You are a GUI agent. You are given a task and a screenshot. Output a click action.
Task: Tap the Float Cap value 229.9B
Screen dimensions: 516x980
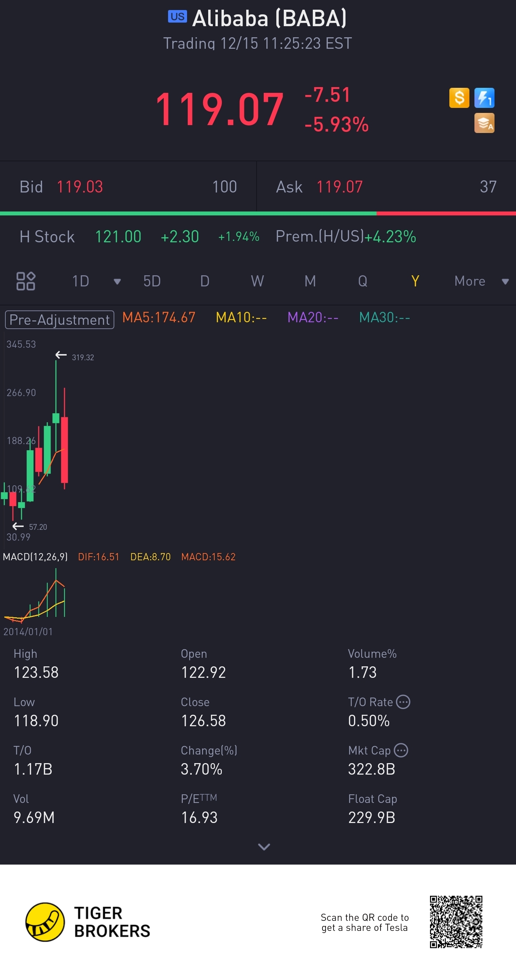click(x=372, y=818)
